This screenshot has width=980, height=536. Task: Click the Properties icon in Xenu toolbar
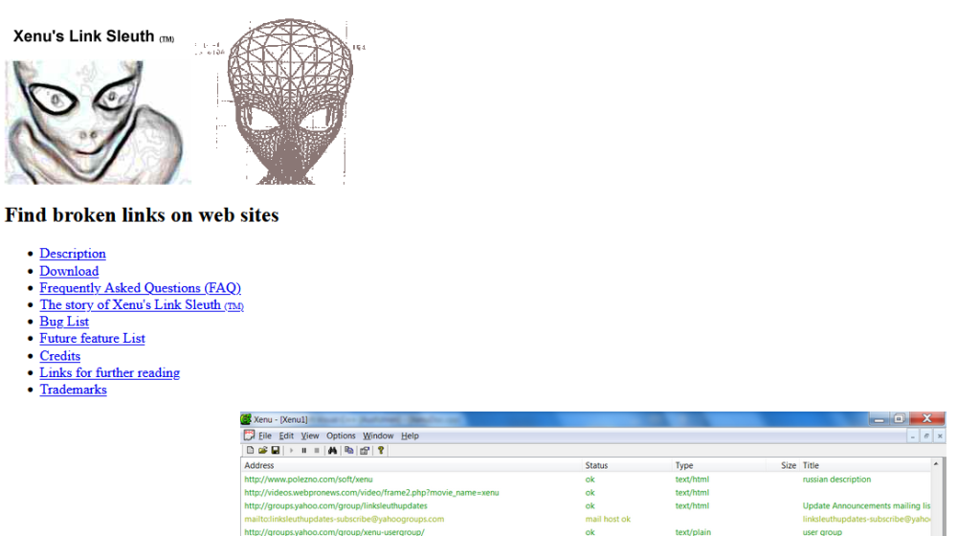[x=365, y=451]
